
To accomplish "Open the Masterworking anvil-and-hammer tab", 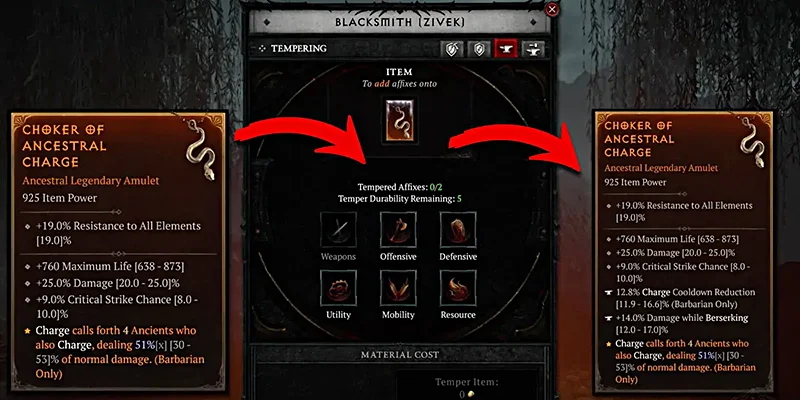I will (533, 49).
